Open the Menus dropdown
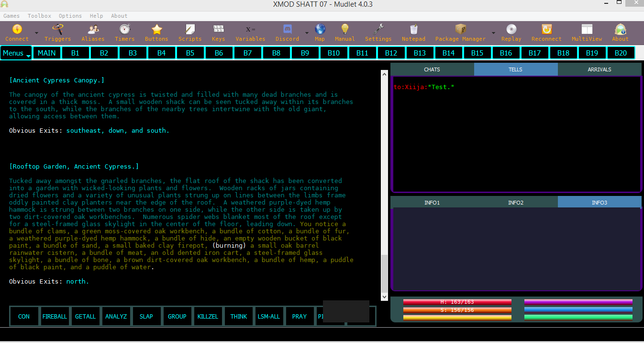 (x=16, y=53)
